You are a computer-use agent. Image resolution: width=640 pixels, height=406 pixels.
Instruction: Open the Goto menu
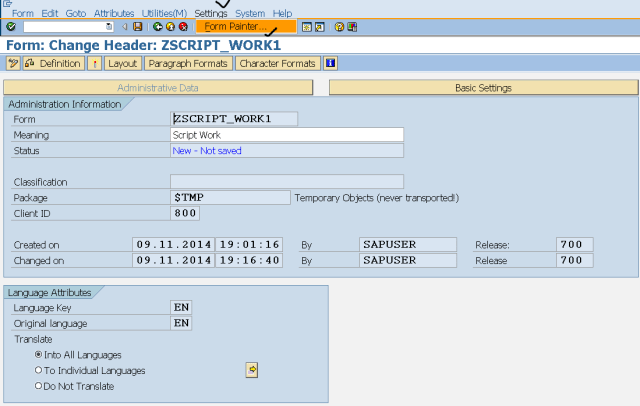point(76,13)
